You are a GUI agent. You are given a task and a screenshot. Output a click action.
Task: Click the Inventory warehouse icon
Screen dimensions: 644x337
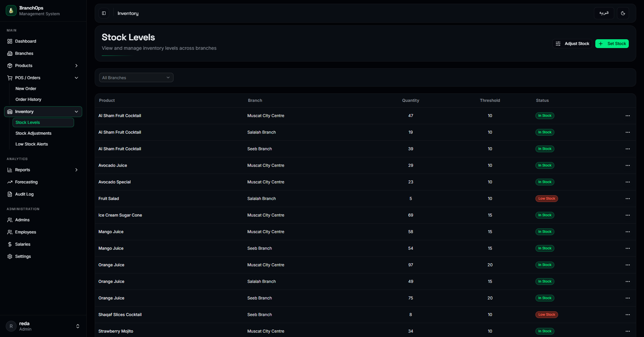click(x=10, y=112)
